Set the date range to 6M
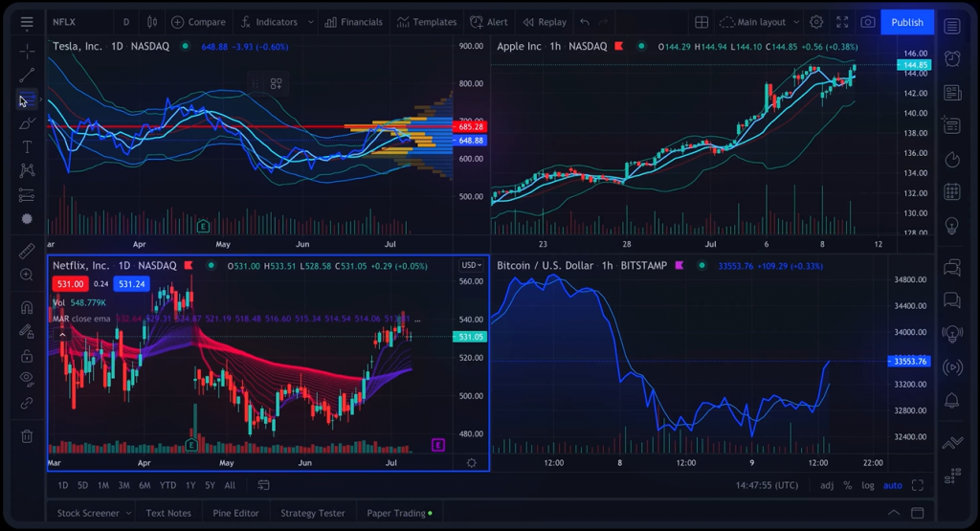The height and width of the screenshot is (531, 980). (x=145, y=485)
